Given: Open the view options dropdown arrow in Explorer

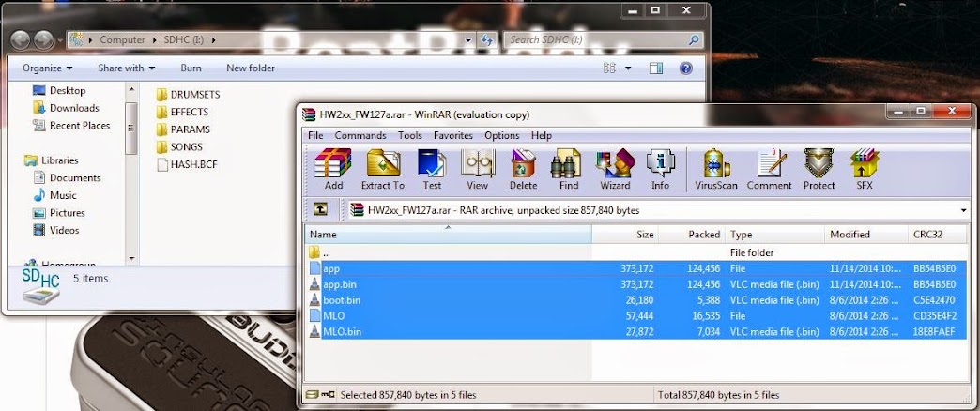Looking at the screenshot, I should click(627, 68).
